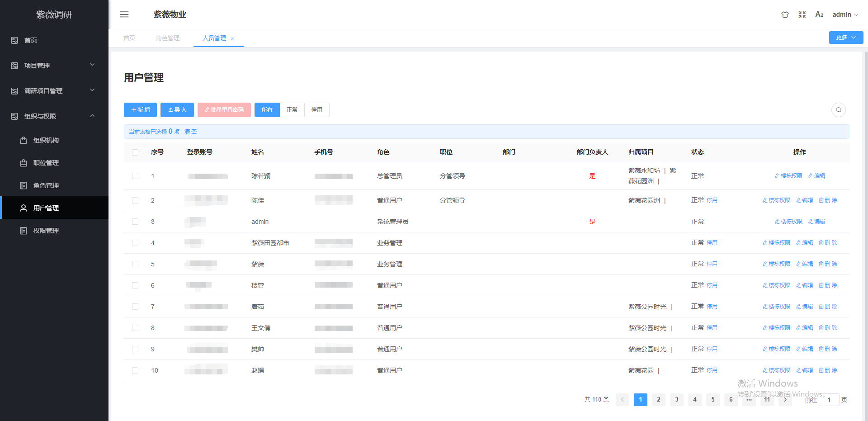This screenshot has height=421, width=868.
Task: Open 职位管理 in the sidebar
Action: point(54,163)
